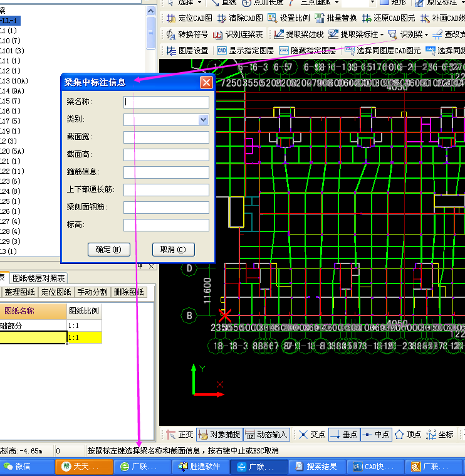Select beam L22 (11) in list
The height and width of the screenshot is (476, 465).
pyautogui.click(x=12, y=171)
